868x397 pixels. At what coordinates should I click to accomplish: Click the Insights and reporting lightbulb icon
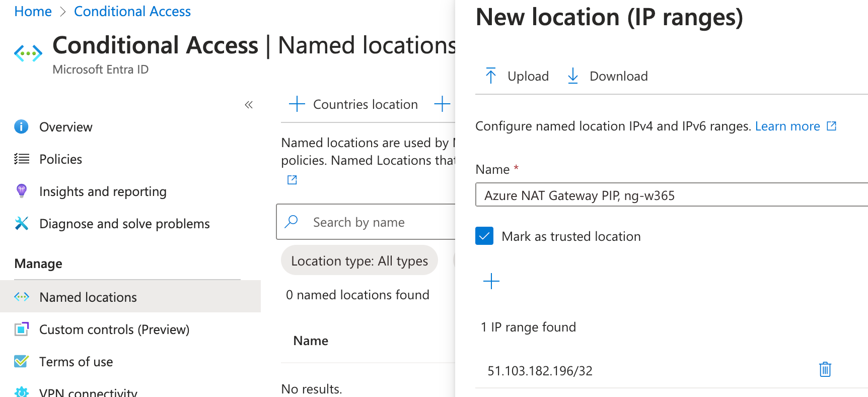pyautogui.click(x=21, y=191)
